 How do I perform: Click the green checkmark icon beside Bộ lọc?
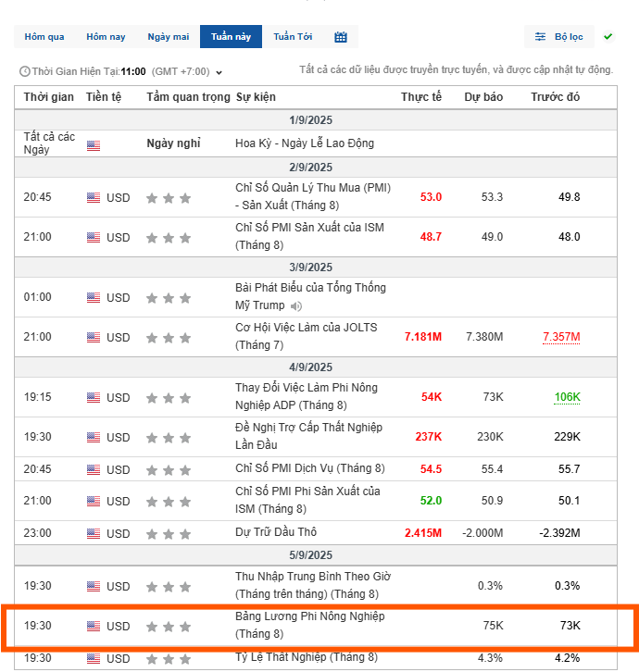608,36
